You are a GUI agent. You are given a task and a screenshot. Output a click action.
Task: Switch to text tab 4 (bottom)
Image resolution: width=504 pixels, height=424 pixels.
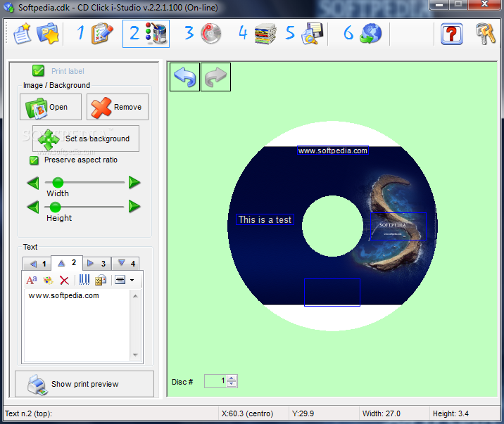[x=125, y=264]
